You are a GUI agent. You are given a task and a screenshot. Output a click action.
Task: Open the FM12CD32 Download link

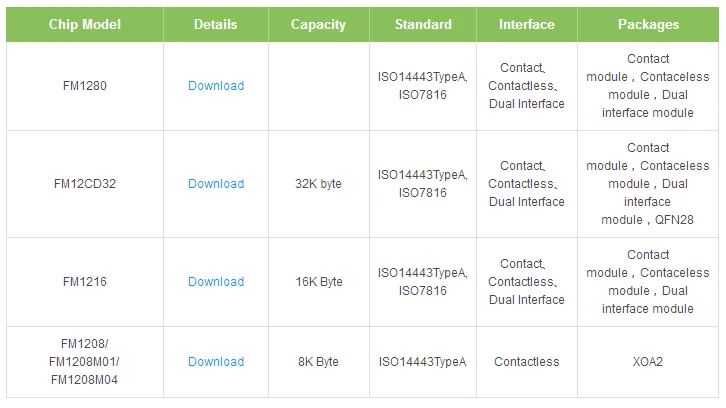pos(216,184)
